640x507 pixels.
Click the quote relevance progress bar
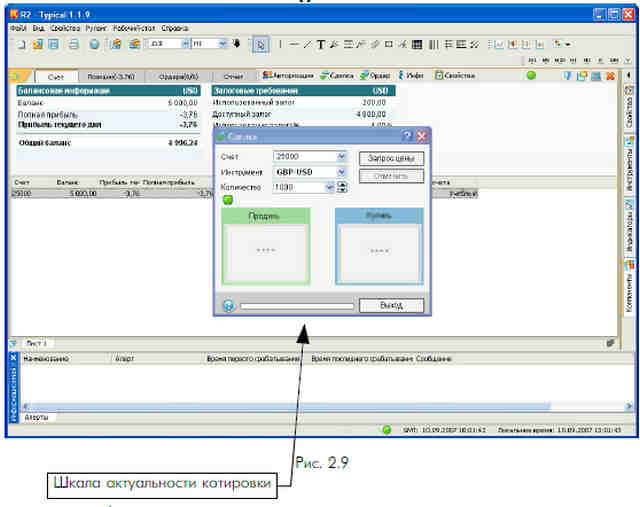pos(297,306)
